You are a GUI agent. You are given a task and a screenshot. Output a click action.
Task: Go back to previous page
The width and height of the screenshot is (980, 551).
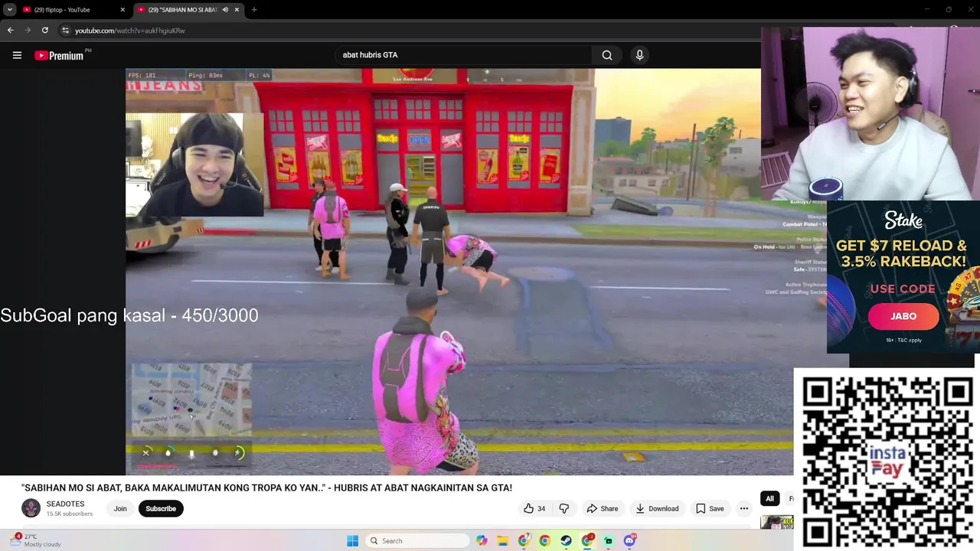click(x=10, y=31)
